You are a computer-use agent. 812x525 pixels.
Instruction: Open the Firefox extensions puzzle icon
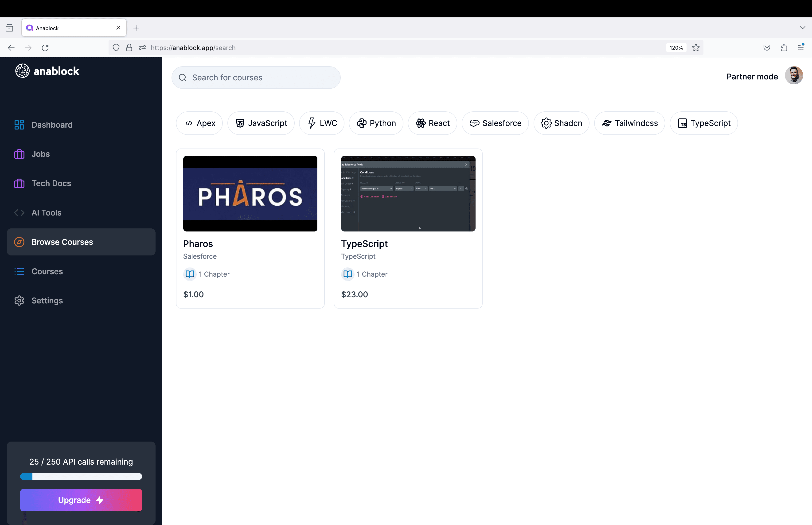[784, 48]
